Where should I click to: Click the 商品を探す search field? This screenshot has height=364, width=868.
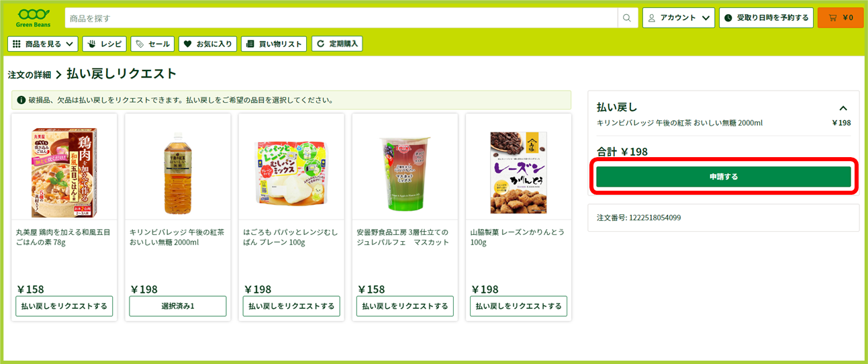pos(341,18)
